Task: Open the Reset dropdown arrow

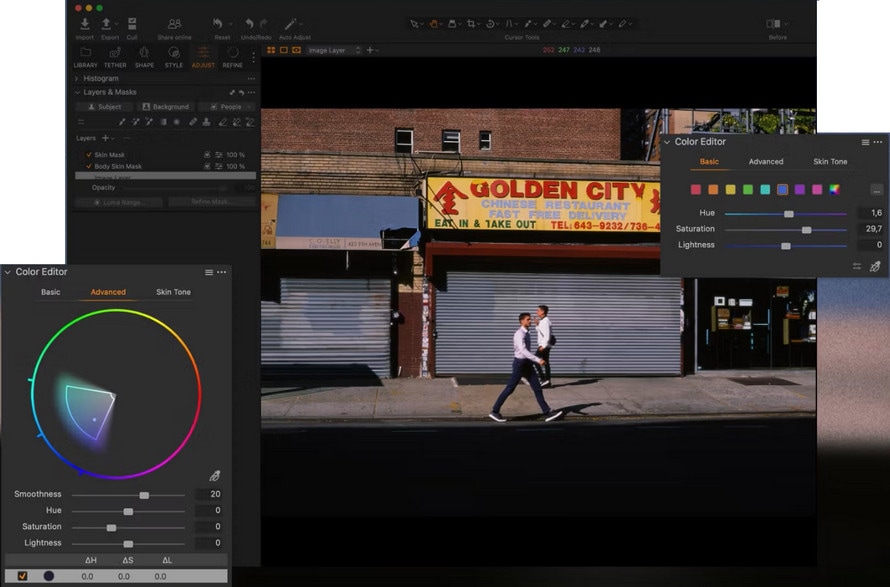Action: (230, 24)
